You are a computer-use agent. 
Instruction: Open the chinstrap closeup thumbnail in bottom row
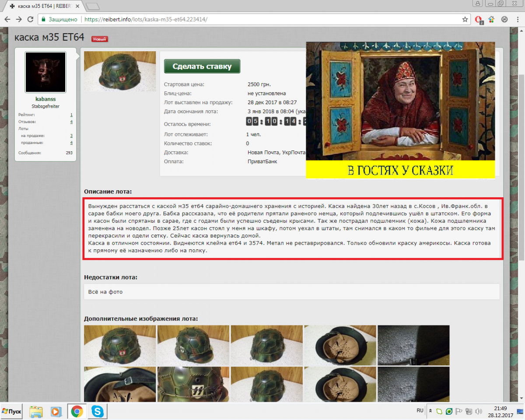click(x=120, y=384)
